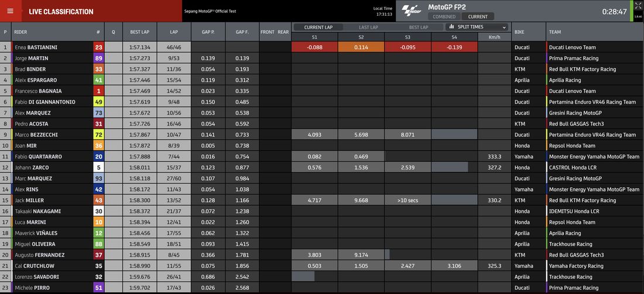The image size is (644, 294).
Task: Select rider Cal CRUTCHLOW
Action: click(x=35, y=266)
